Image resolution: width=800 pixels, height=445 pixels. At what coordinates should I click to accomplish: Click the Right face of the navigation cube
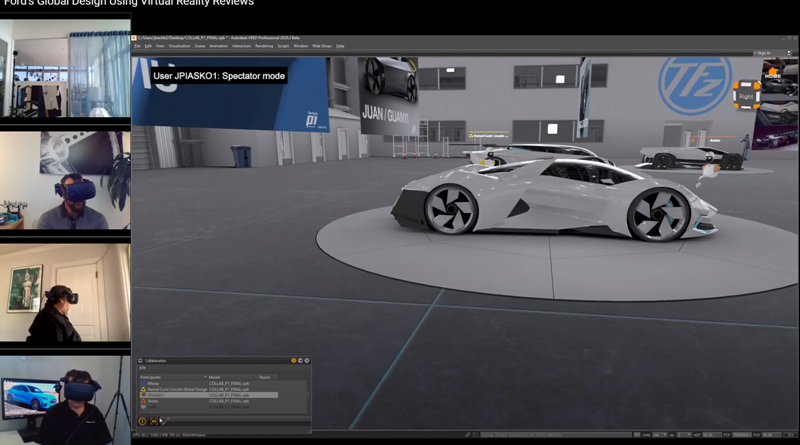[x=744, y=96]
